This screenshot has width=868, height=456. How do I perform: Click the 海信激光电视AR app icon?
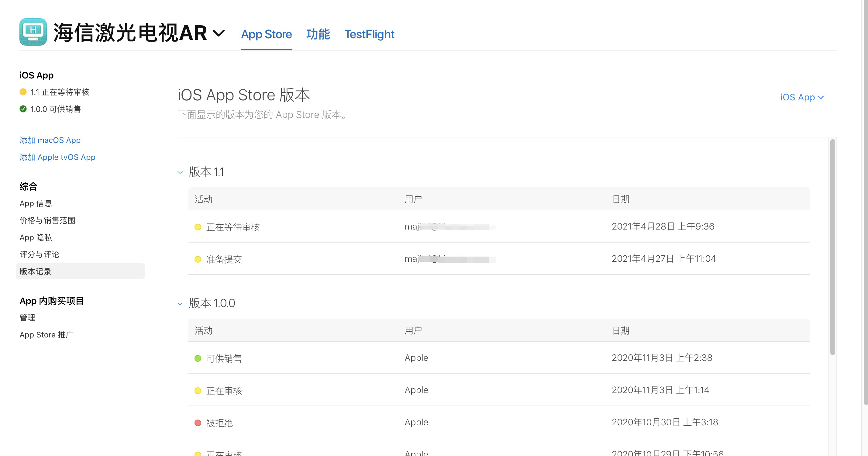point(33,32)
